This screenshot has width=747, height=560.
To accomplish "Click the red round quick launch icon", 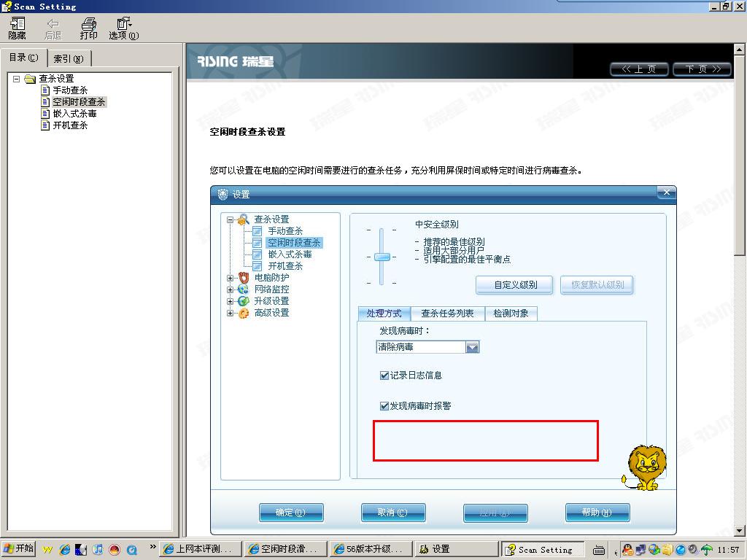I will [115, 550].
